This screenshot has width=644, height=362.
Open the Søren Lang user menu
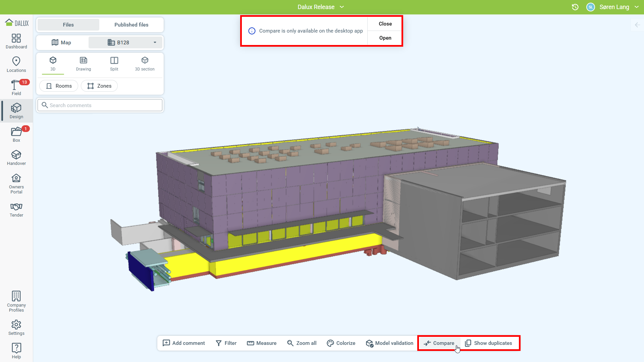tap(614, 7)
